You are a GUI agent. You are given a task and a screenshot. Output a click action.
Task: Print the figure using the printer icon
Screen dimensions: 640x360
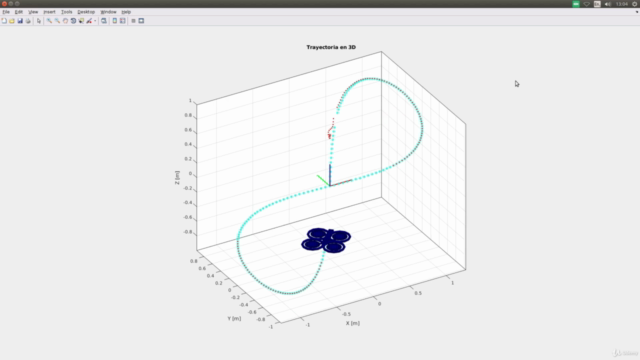point(28,21)
